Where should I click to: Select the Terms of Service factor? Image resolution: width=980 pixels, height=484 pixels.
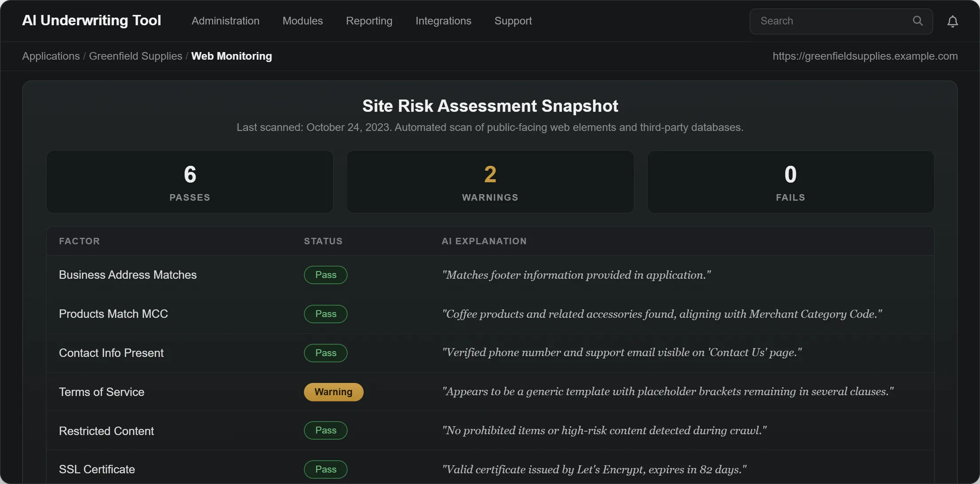click(x=101, y=392)
